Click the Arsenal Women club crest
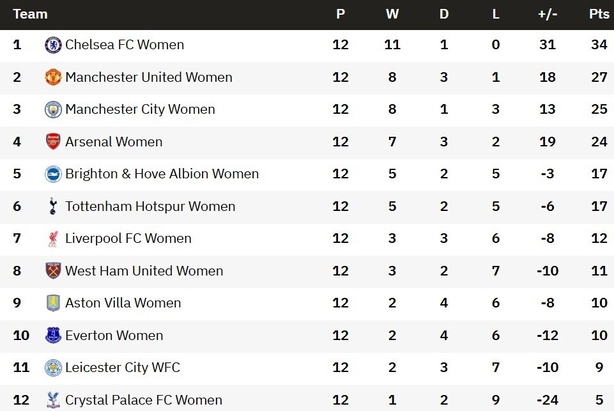 pos(53,142)
